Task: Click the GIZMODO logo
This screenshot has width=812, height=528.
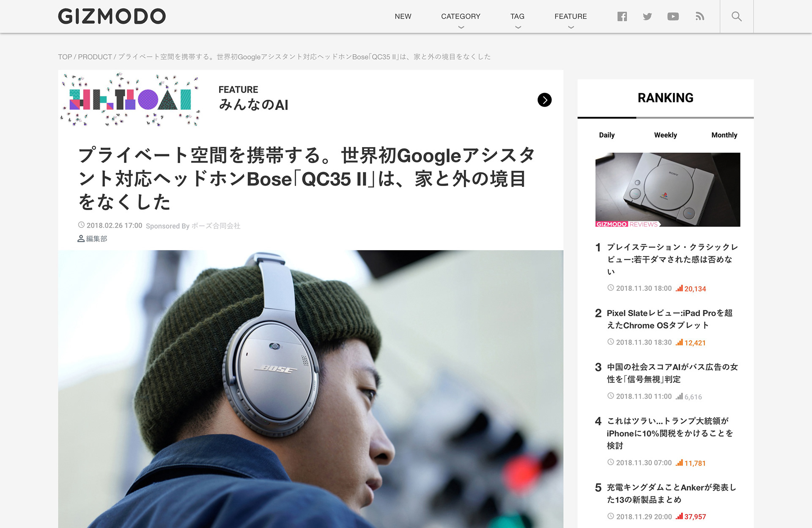Action: [112, 16]
